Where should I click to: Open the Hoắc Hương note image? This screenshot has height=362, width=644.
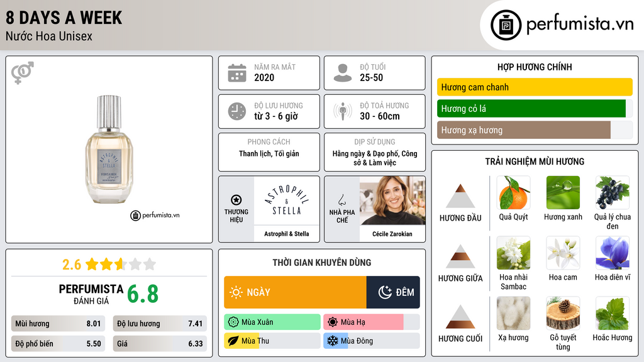pyautogui.click(x=613, y=313)
